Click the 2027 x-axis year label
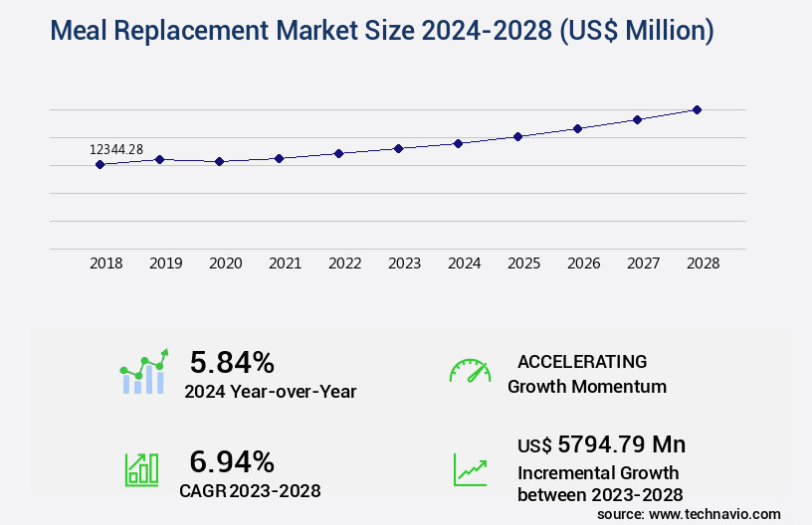Screen dimensions: 812x525 pos(643,263)
